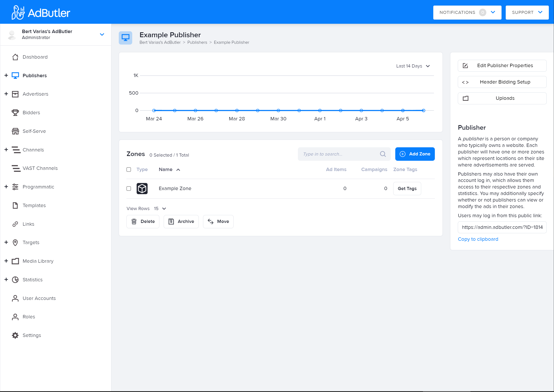The width and height of the screenshot is (554, 392).
Task: Click the Example Zone cube type icon
Action: [142, 188]
